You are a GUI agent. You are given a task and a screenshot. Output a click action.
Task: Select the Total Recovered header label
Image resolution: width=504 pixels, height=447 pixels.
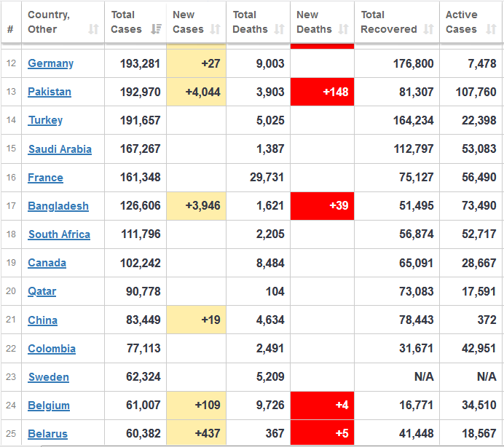coord(389,22)
